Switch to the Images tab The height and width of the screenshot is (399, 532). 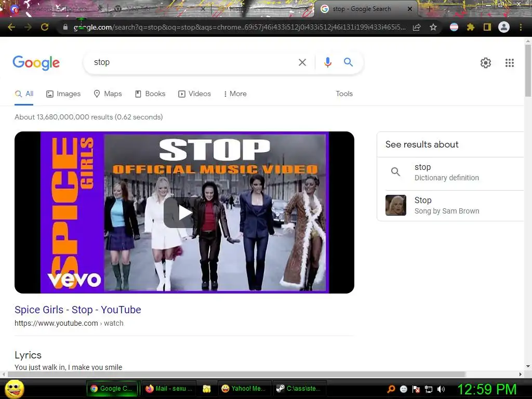63,94
